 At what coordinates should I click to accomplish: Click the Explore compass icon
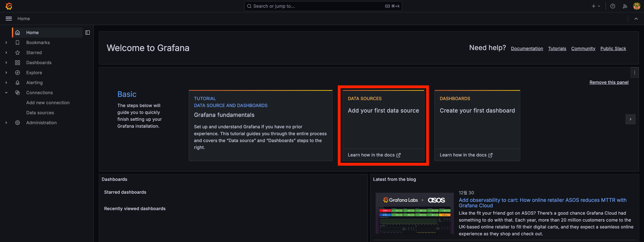click(17, 72)
